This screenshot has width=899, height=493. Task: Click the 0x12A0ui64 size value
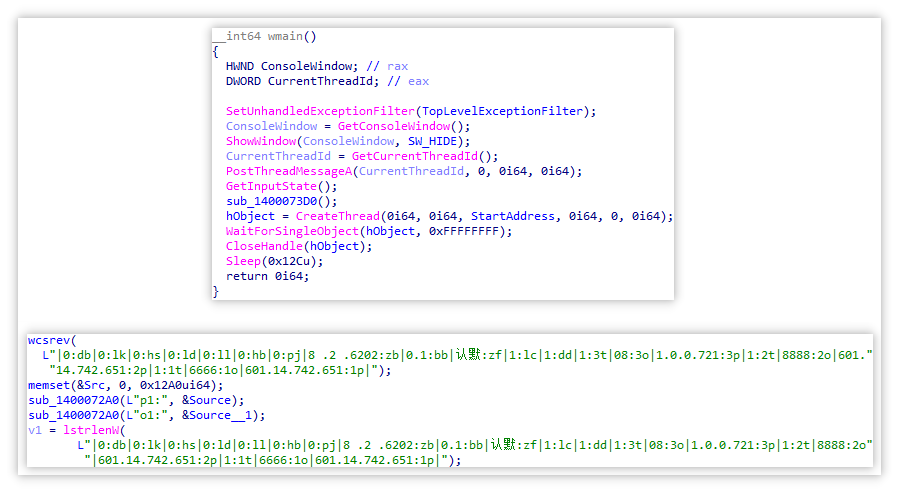click(x=175, y=385)
